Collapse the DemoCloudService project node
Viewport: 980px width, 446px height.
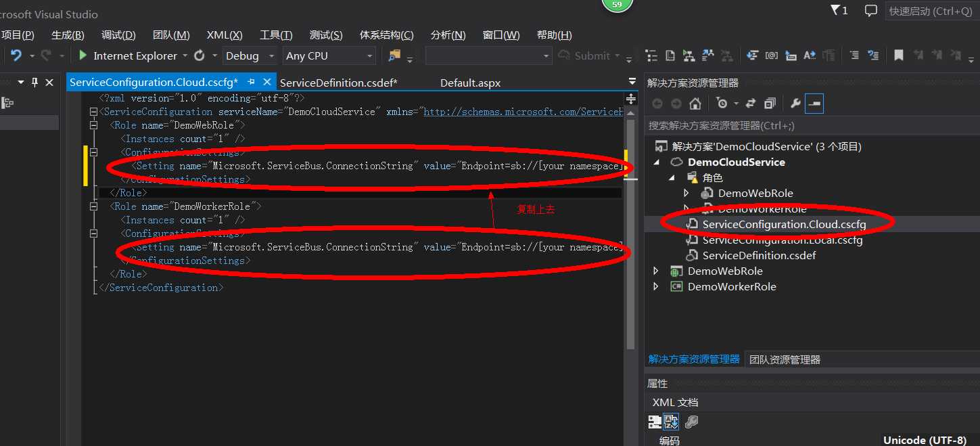(656, 162)
